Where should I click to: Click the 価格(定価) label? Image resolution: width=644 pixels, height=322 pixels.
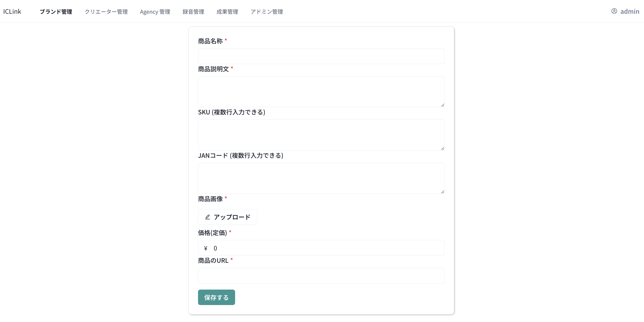coord(212,233)
